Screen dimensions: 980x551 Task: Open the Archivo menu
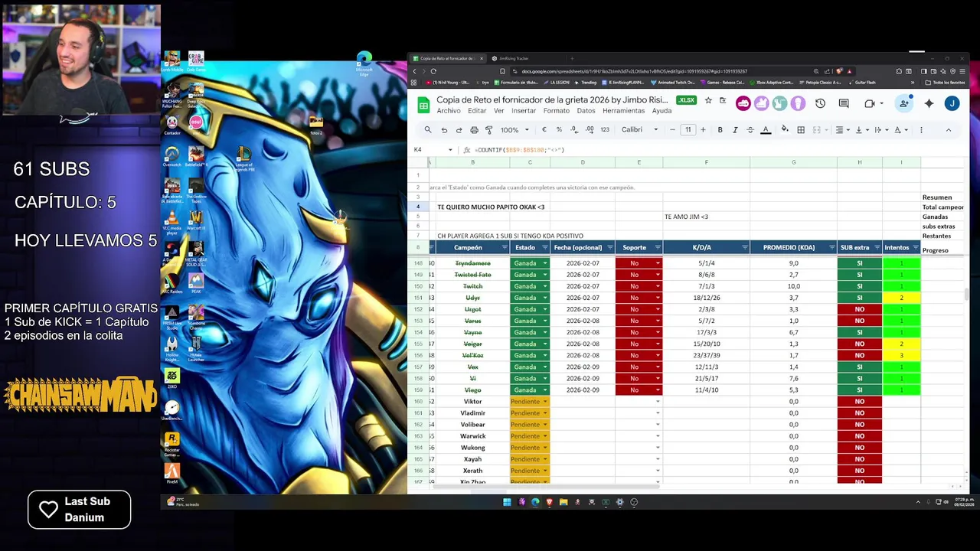click(x=449, y=111)
